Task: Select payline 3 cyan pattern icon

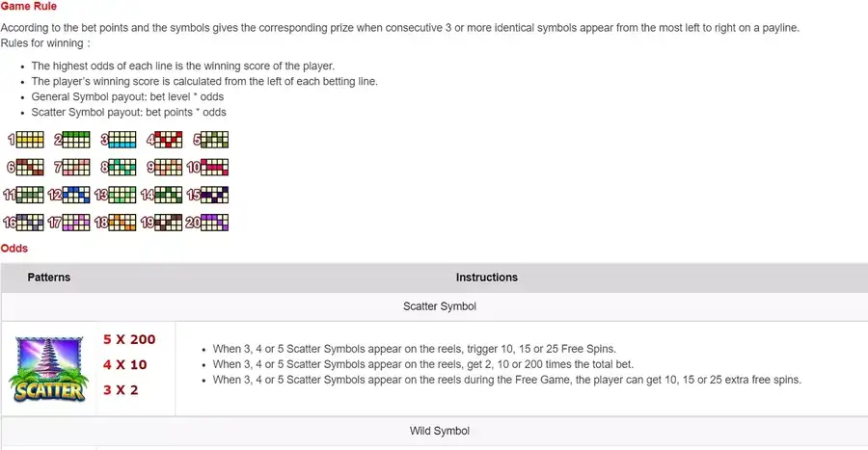Action: [119, 140]
